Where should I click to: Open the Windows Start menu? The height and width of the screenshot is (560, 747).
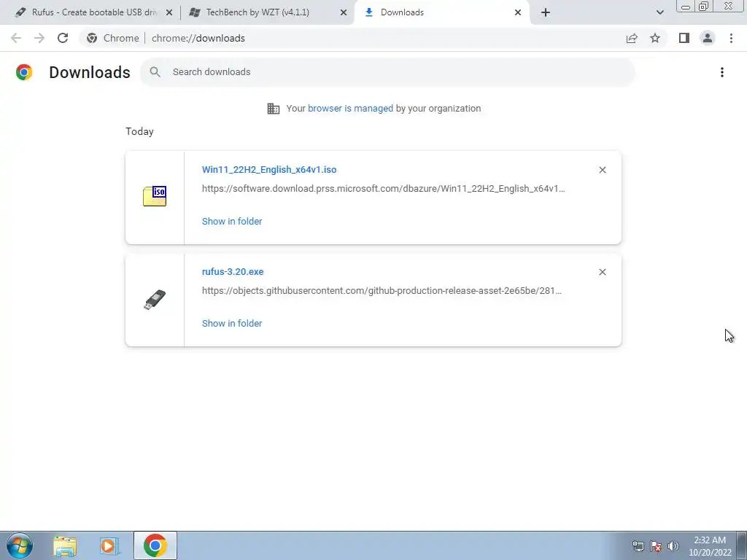(20, 545)
